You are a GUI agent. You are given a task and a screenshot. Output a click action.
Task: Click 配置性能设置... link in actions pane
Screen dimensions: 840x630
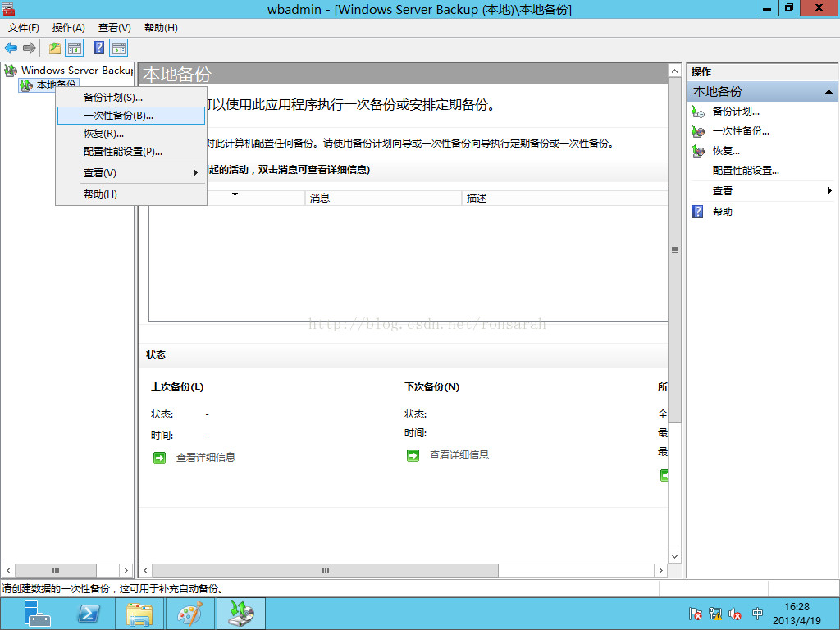[745, 171]
